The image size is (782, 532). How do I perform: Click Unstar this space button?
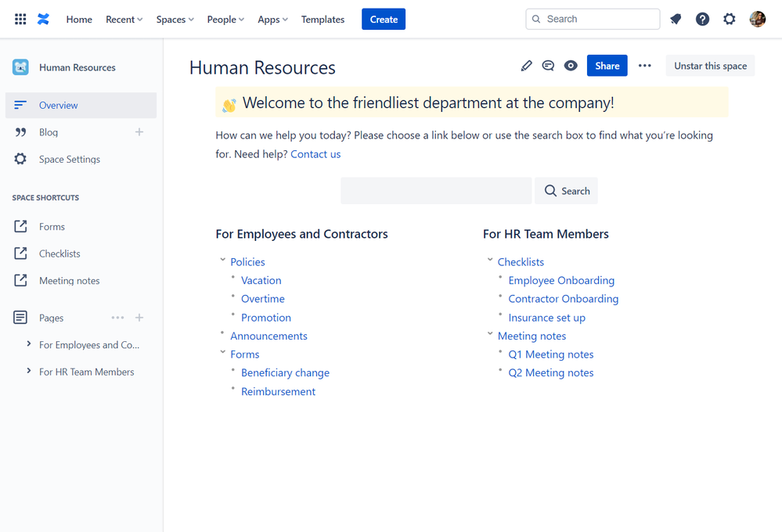point(710,66)
